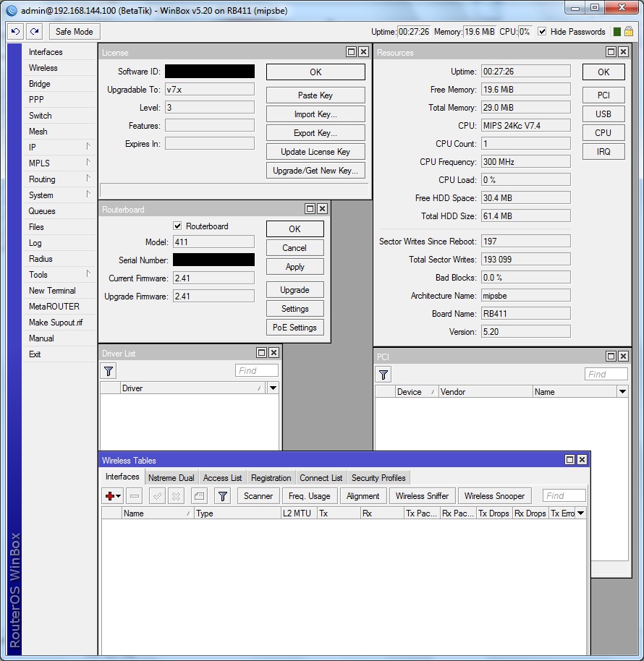Click PoE Settings button

point(295,328)
